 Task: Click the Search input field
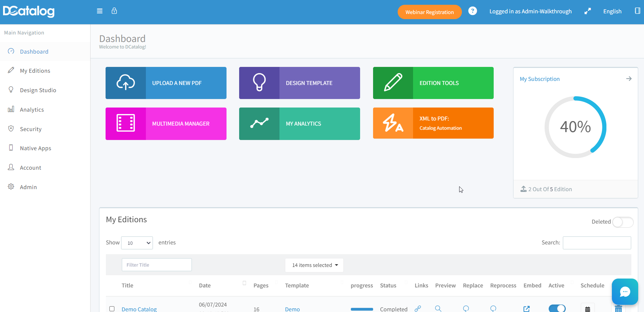597,243
